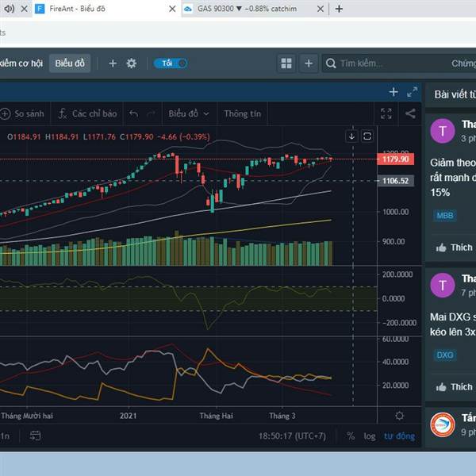
Task: Expand the chart panel with the diagonal arrows
Action: pos(412,92)
